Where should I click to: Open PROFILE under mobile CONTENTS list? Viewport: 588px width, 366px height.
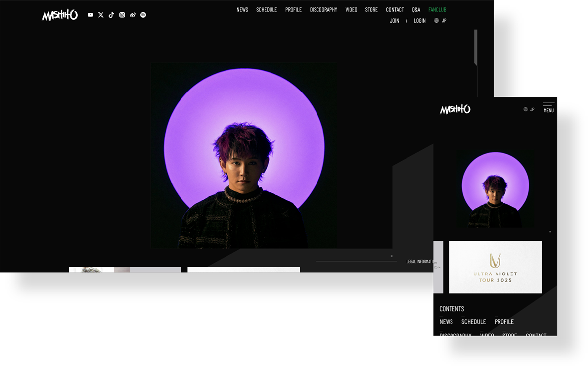pyautogui.click(x=504, y=322)
